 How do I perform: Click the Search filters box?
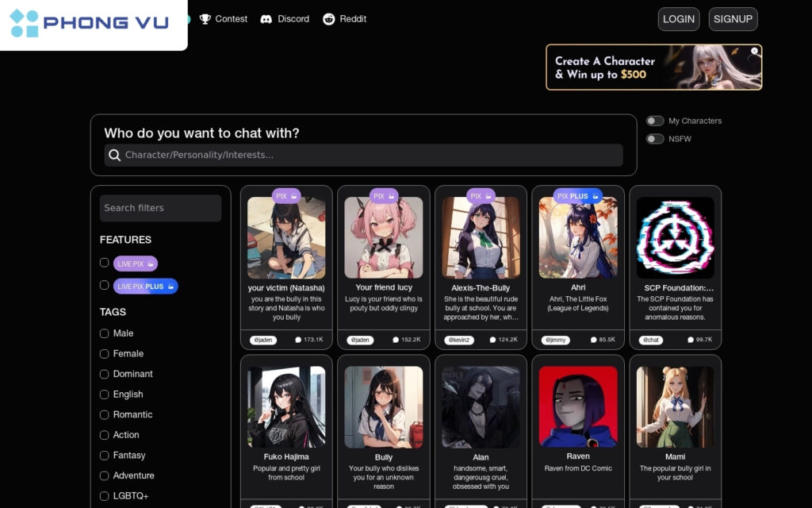point(160,208)
